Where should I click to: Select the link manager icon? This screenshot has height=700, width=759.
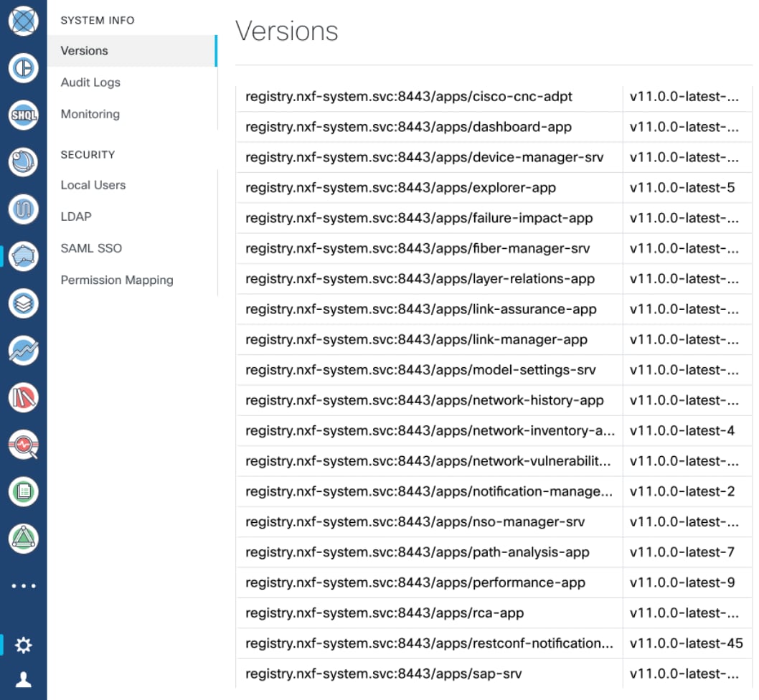pos(24,209)
